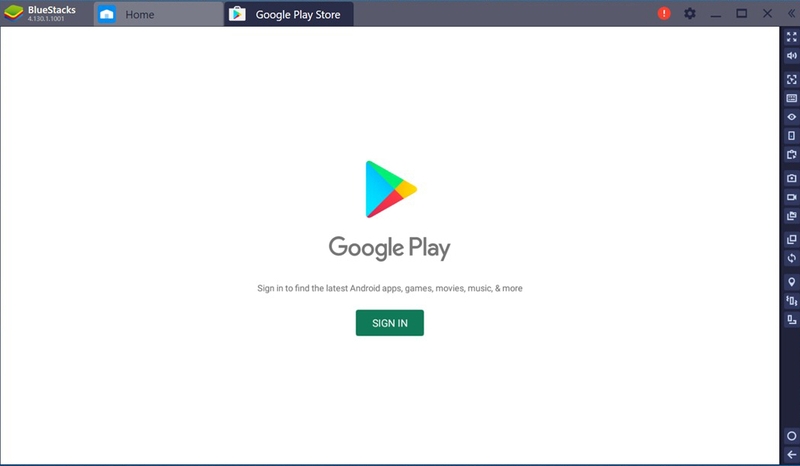Click the Google Play triangle logo
The height and width of the screenshot is (466, 800).
pos(391,189)
